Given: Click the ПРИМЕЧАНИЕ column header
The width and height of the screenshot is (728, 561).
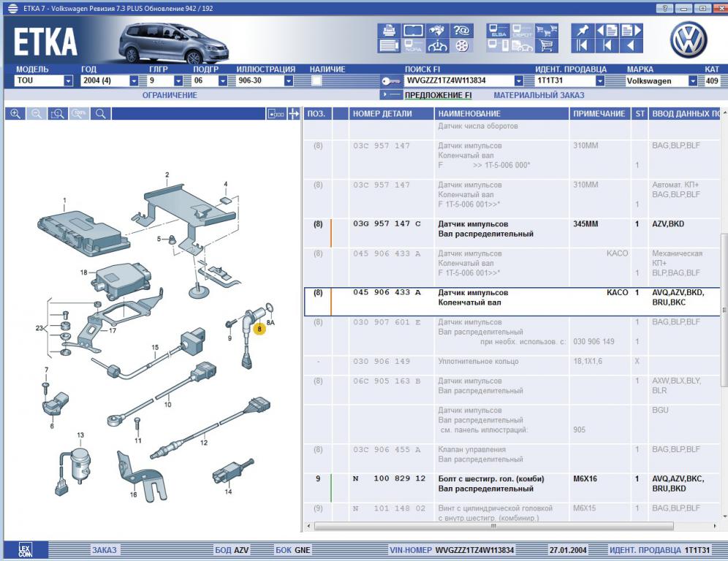Looking at the screenshot, I should pyautogui.click(x=599, y=114).
